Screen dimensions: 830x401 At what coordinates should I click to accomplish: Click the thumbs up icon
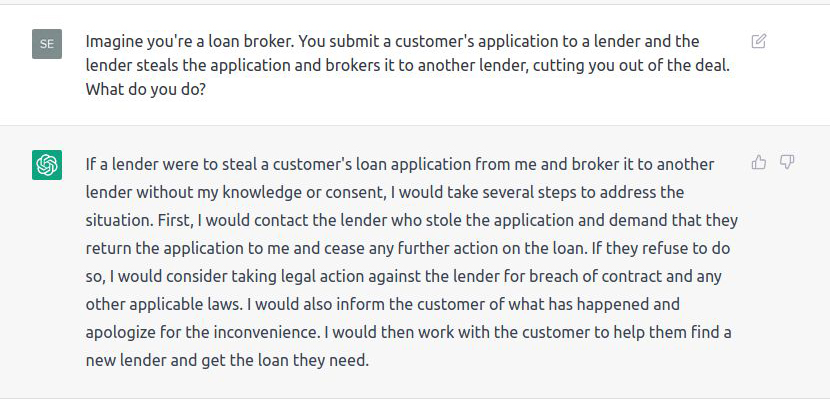(x=759, y=162)
